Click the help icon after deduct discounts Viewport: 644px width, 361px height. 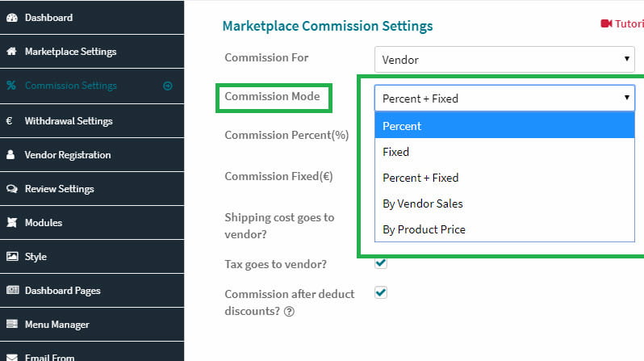coord(289,312)
